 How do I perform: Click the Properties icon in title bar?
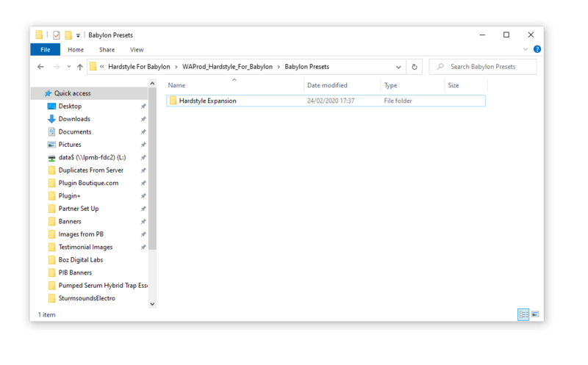click(57, 35)
